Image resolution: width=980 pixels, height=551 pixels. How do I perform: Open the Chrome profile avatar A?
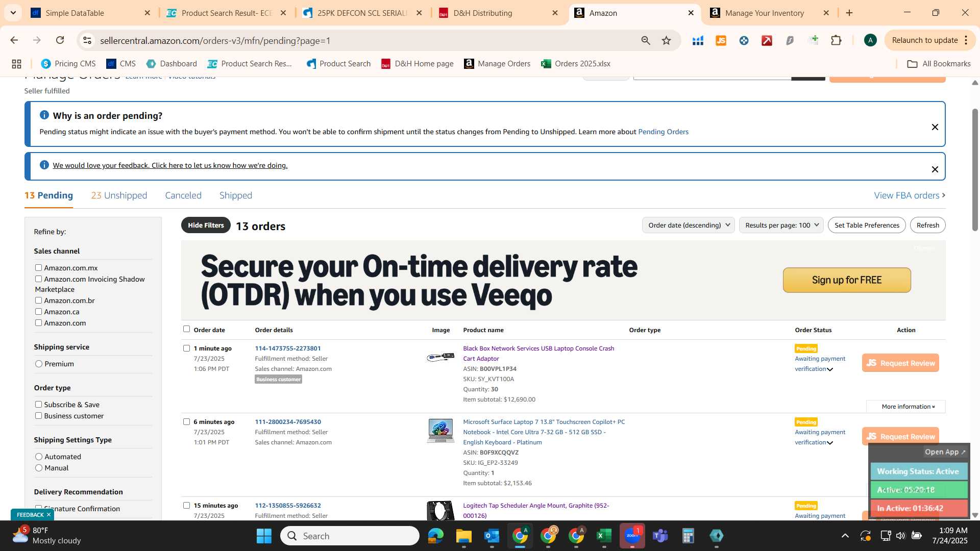[870, 40]
